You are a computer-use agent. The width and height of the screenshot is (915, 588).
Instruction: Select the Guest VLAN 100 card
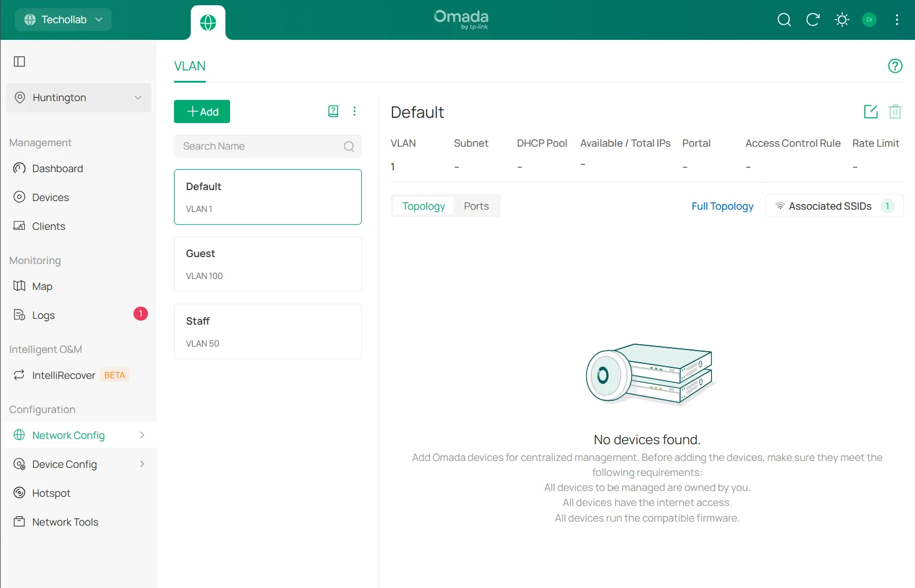pyautogui.click(x=268, y=264)
